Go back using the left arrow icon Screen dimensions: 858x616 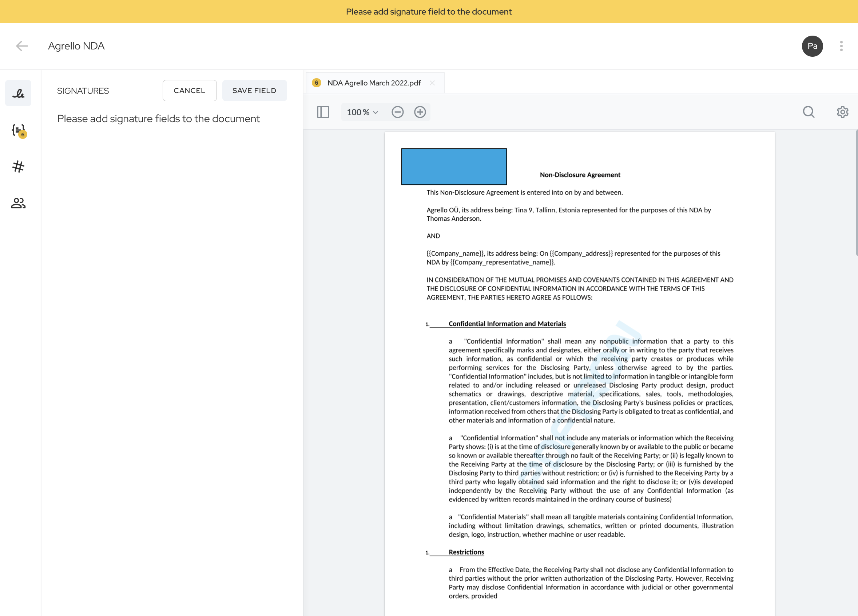22,46
